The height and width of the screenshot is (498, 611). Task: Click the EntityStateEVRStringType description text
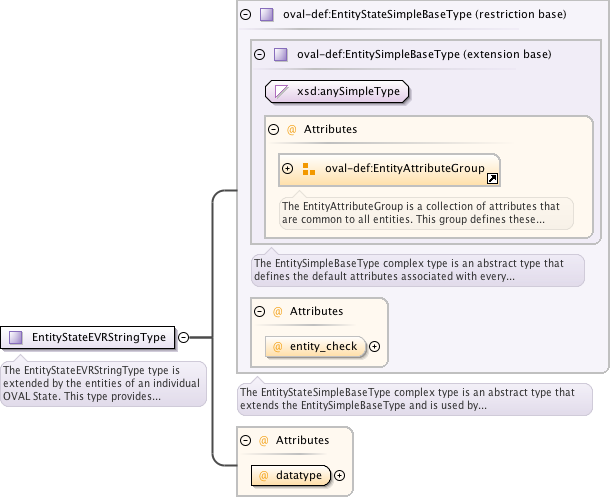coord(103,383)
